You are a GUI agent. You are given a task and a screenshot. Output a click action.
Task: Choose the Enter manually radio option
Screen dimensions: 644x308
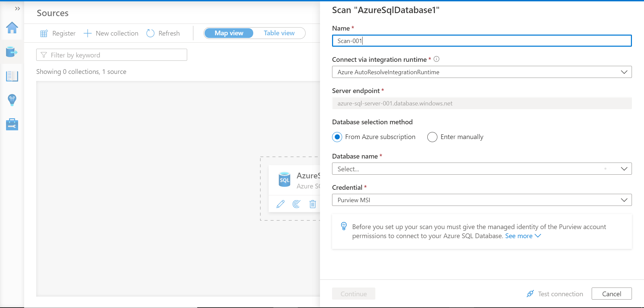click(432, 137)
